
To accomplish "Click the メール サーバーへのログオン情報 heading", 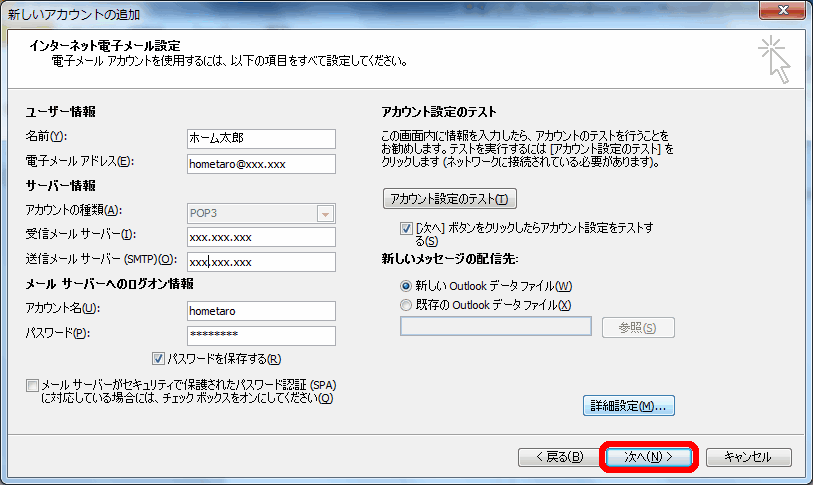I will tap(109, 284).
